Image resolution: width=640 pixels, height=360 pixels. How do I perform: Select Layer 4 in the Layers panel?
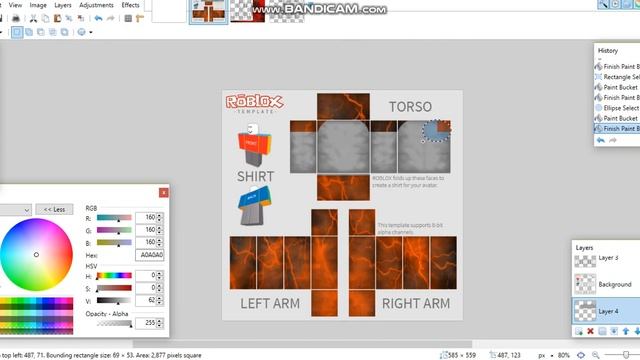point(606,311)
